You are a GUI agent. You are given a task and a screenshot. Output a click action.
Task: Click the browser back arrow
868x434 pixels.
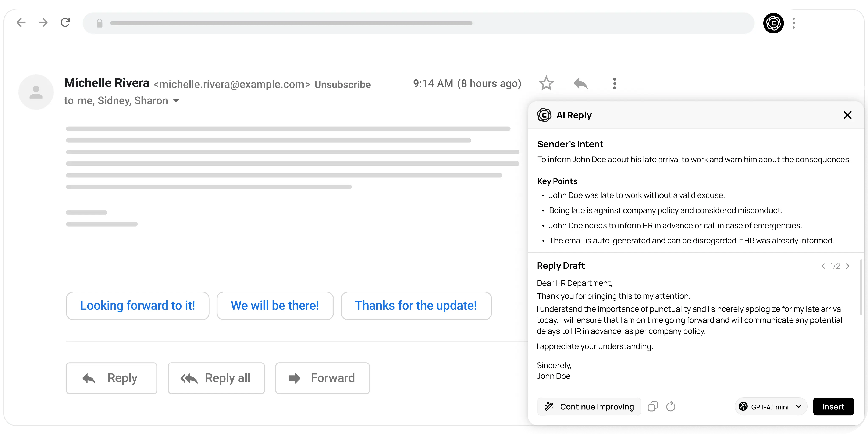pos(21,23)
